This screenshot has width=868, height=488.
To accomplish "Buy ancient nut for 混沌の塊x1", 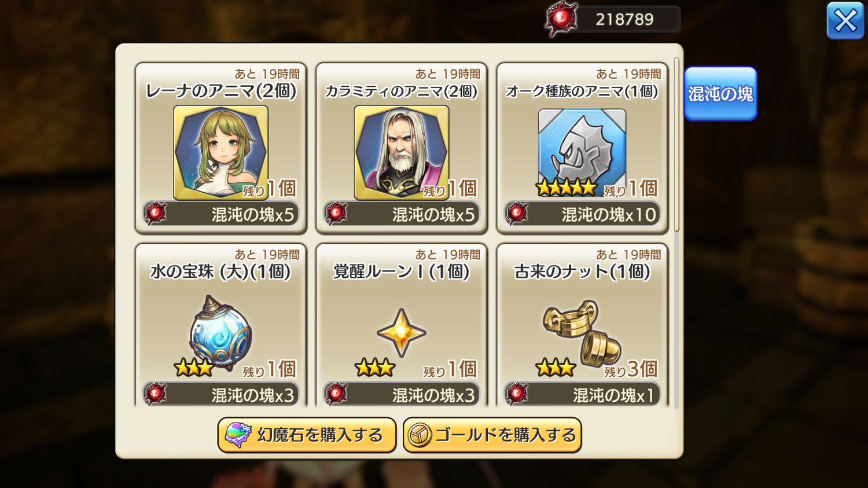I will pos(582,395).
